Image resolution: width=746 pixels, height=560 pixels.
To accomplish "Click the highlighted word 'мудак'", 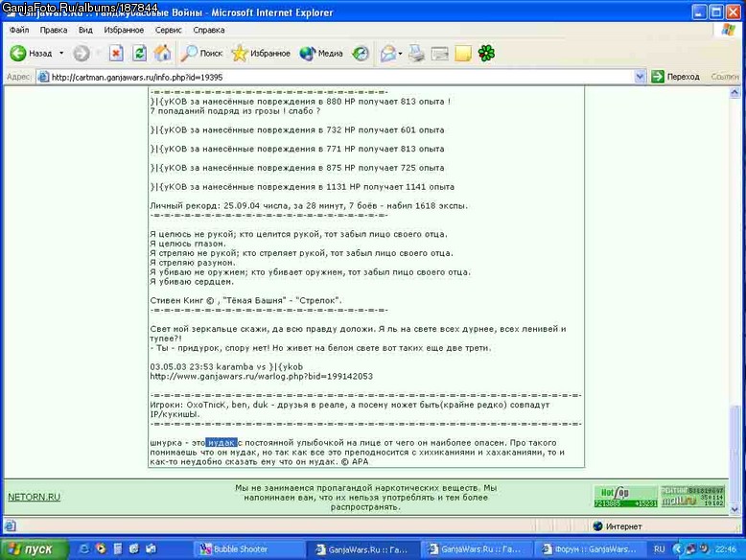I will pyautogui.click(x=221, y=442).
